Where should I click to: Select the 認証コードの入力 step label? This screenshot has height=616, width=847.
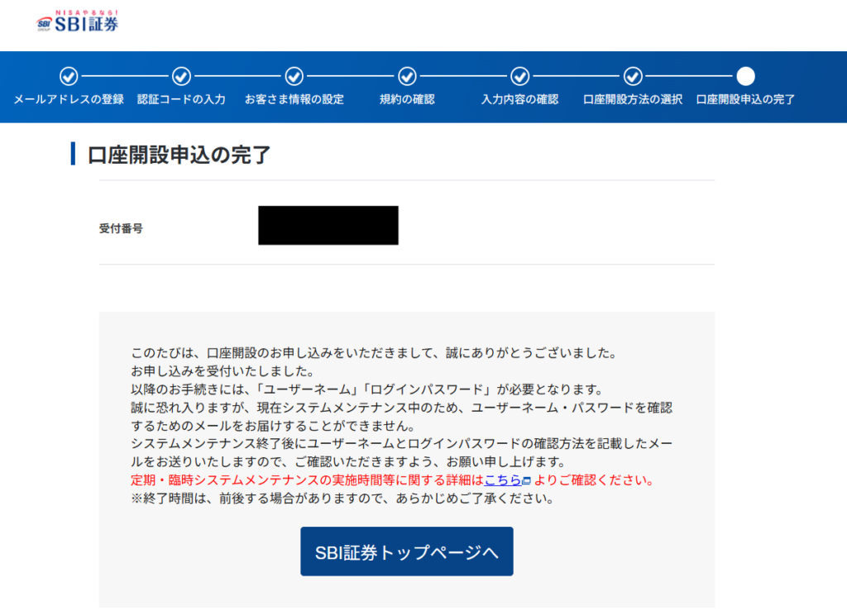click(x=181, y=99)
